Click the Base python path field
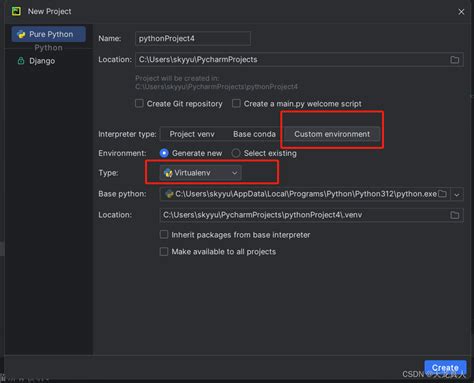This screenshot has height=383, width=474. coord(305,194)
